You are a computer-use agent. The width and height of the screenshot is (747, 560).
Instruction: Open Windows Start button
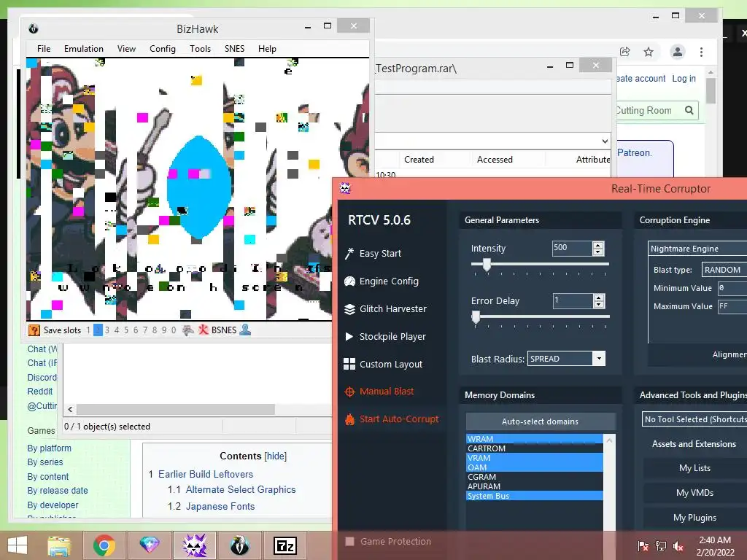(18, 545)
